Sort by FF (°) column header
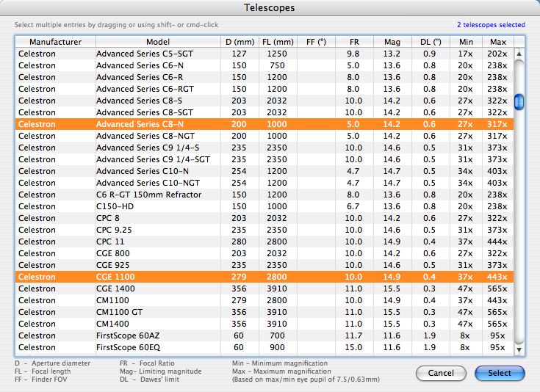The width and height of the screenshot is (540, 392). click(316, 42)
